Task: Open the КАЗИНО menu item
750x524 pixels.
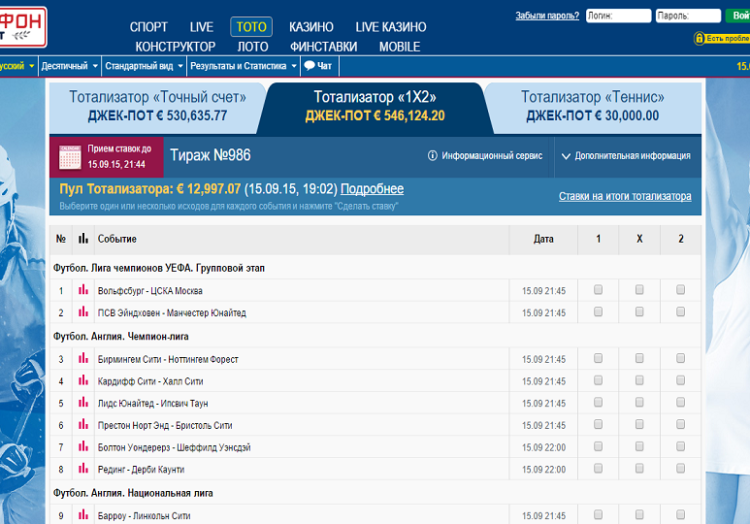Action: [x=311, y=27]
